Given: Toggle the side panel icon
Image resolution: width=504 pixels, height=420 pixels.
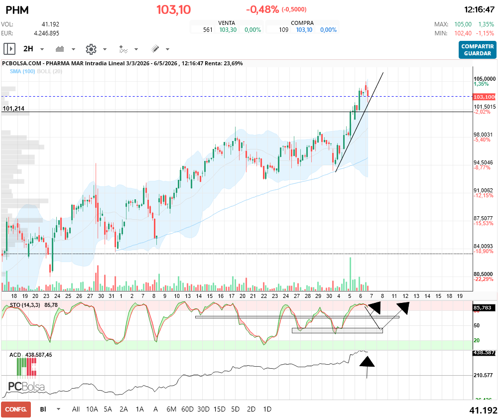Looking at the screenshot, I should [x=9, y=49].
